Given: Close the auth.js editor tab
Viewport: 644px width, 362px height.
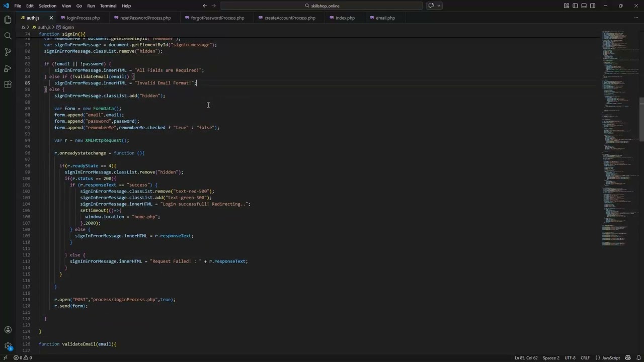Looking at the screenshot, I should [51, 18].
